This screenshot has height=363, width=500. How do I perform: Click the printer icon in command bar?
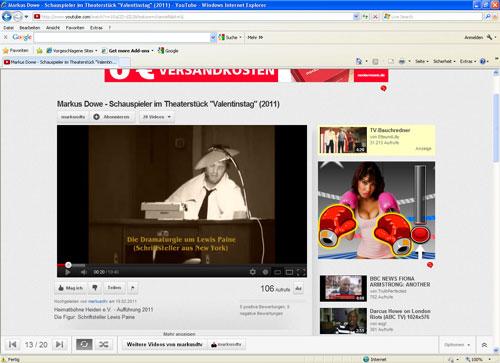(x=402, y=61)
